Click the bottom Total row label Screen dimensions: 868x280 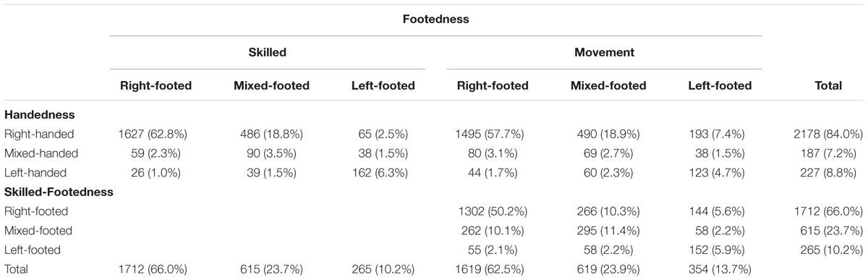(16, 269)
